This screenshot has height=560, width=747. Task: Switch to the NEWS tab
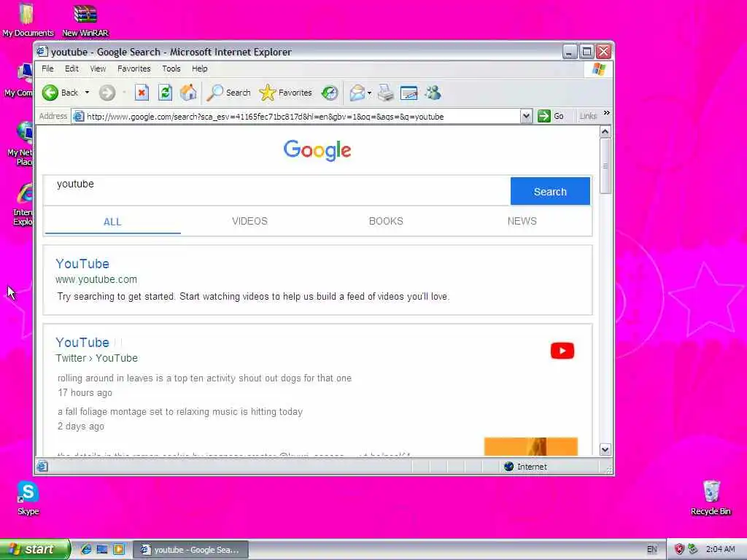pyautogui.click(x=522, y=221)
